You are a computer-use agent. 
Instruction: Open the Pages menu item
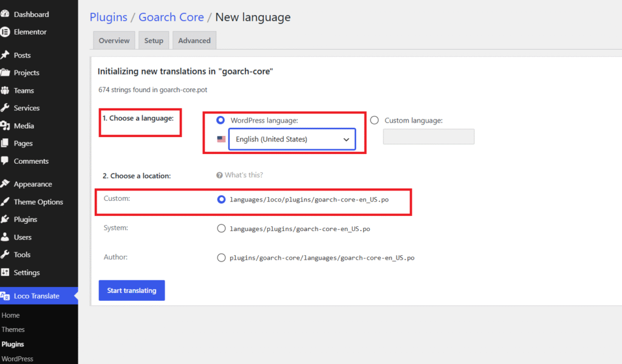pos(23,143)
